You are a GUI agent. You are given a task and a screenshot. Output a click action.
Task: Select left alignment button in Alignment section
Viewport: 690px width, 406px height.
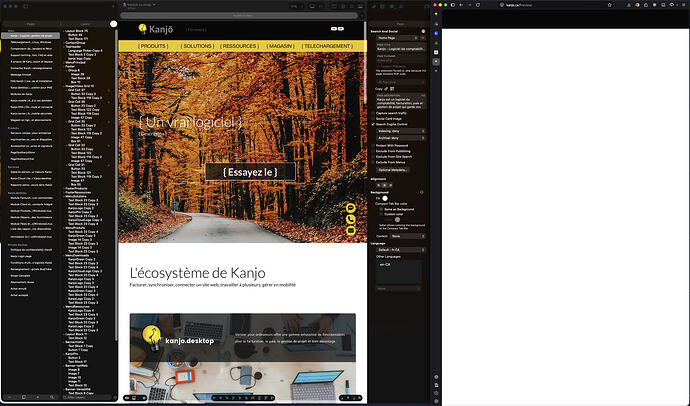click(x=378, y=185)
